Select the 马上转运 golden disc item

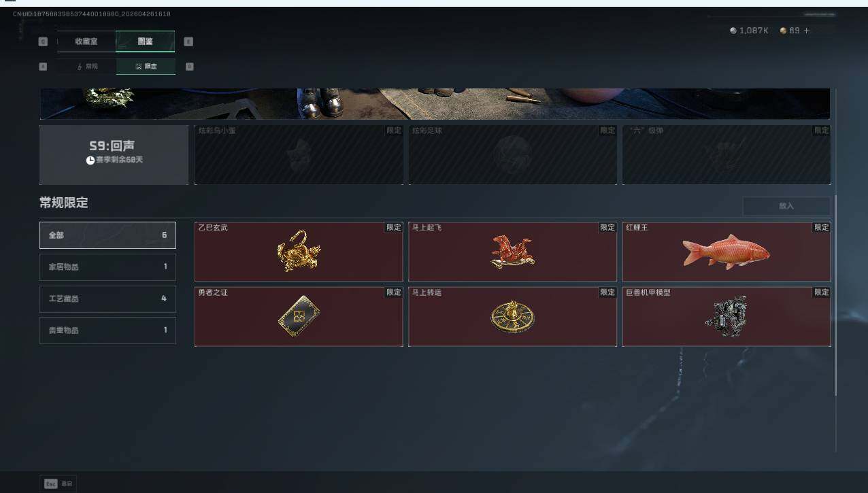[x=512, y=317]
